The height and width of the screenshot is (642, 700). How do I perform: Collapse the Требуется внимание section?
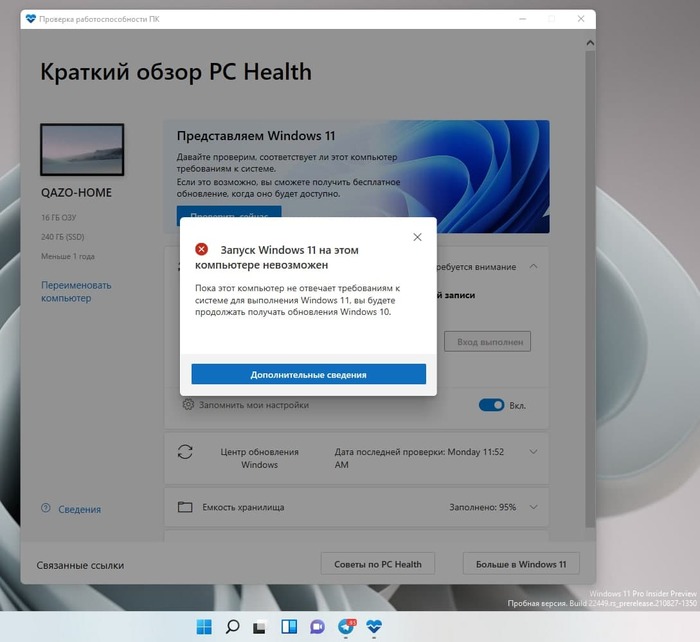[x=533, y=267]
